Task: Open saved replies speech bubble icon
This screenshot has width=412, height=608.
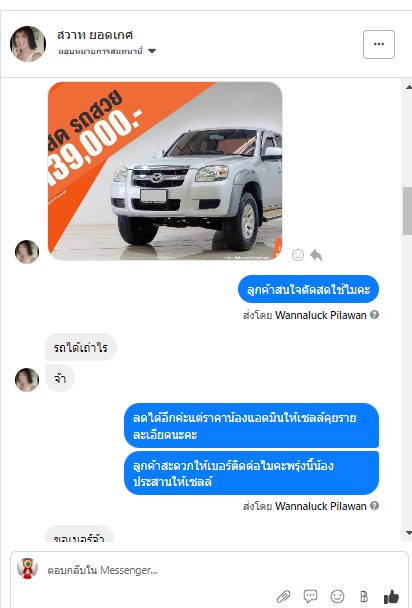Action: pos(310,596)
